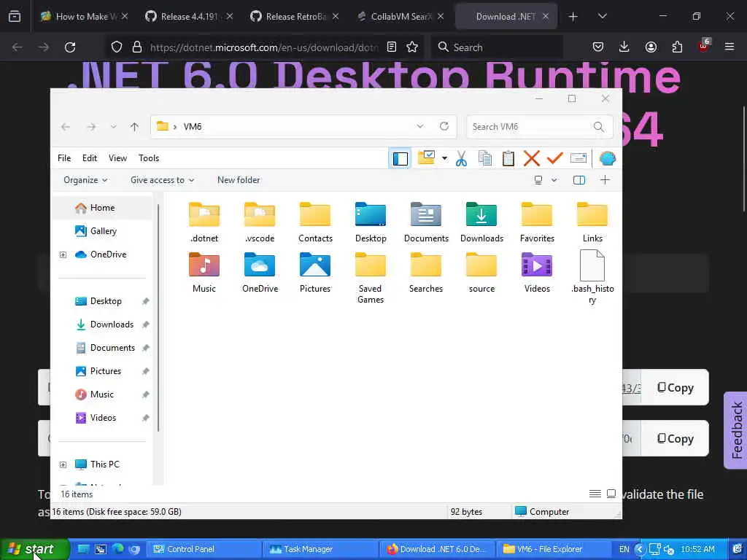This screenshot has width=747, height=560.
Task: Click the Cut scissors icon
Action: [x=461, y=158]
